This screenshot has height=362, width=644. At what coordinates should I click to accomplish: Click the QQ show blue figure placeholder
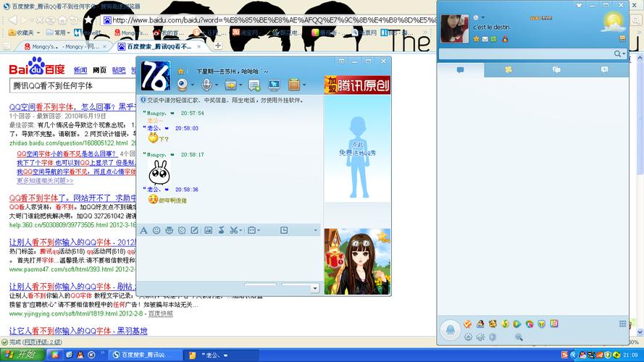tap(358, 157)
